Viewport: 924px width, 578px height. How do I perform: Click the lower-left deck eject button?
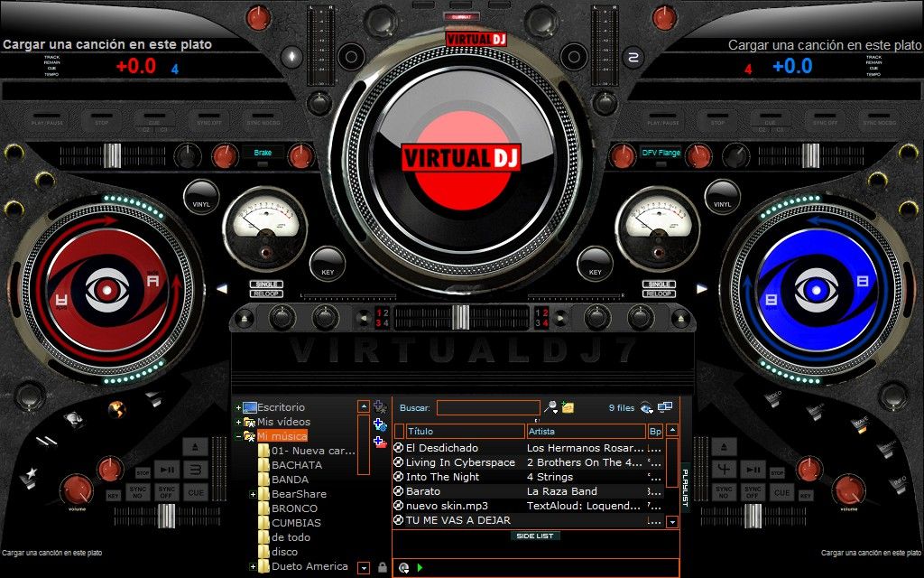195,447
